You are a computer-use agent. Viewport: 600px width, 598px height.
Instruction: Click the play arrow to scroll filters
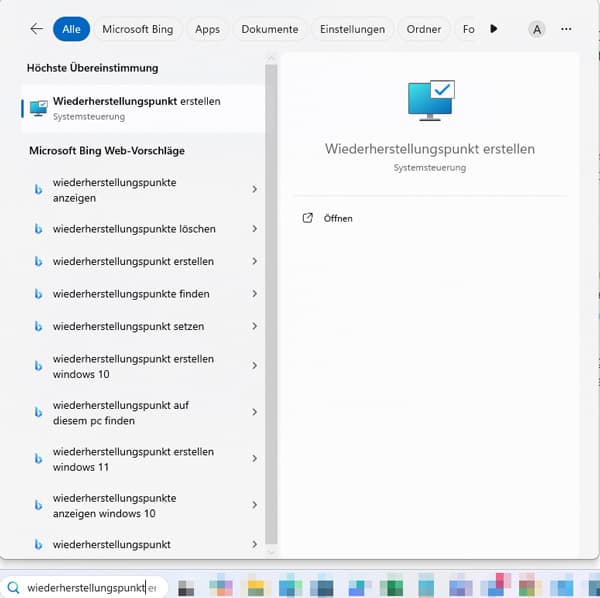[x=494, y=29]
